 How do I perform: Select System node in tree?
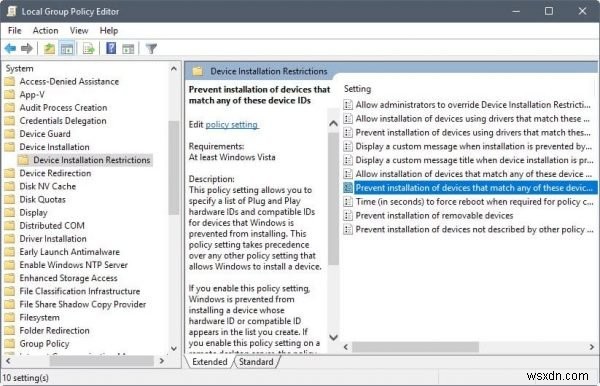point(20,68)
